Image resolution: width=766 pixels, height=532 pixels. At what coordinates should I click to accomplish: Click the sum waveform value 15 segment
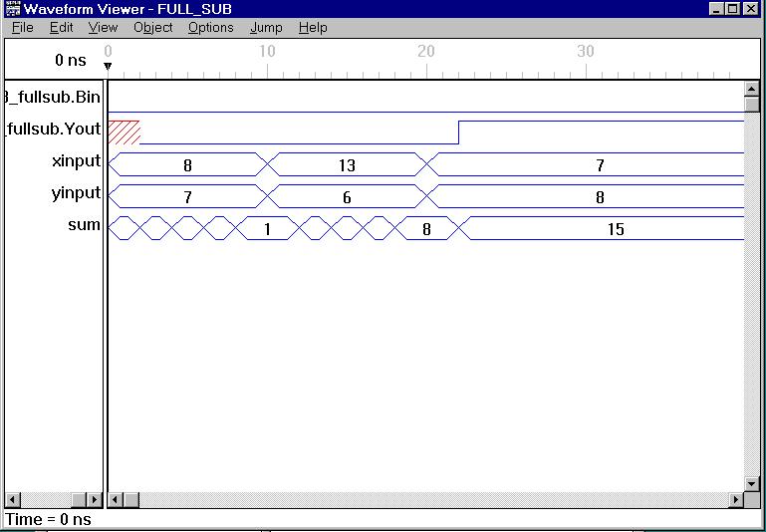point(615,229)
